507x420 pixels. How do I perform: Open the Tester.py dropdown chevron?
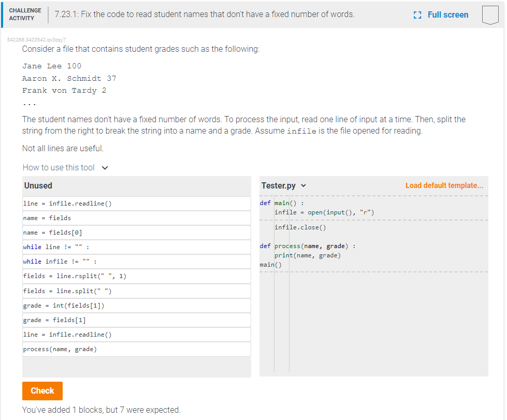pyautogui.click(x=305, y=185)
